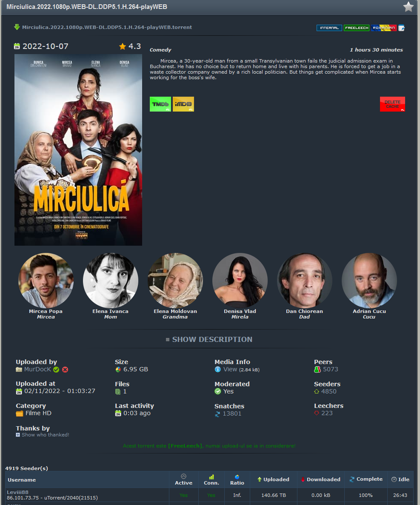The width and height of the screenshot is (420, 505).
Task: Open the Filme HD category link
Action: (38, 413)
